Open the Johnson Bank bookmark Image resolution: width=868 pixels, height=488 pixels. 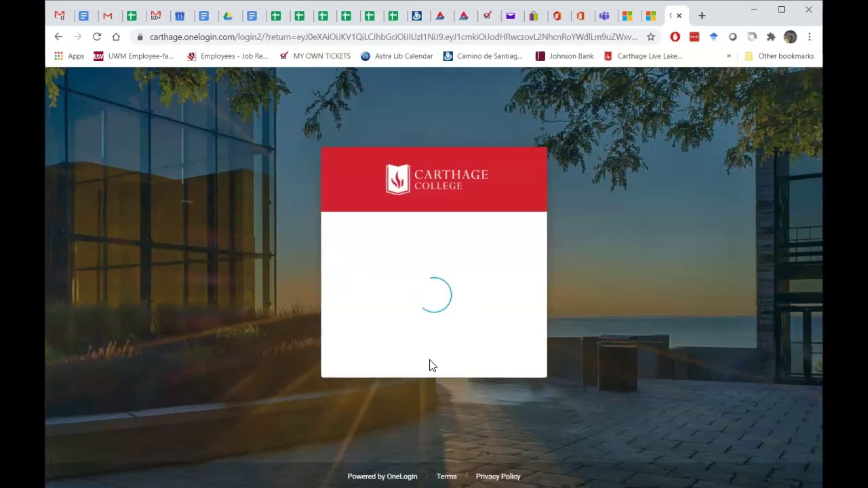pos(564,56)
